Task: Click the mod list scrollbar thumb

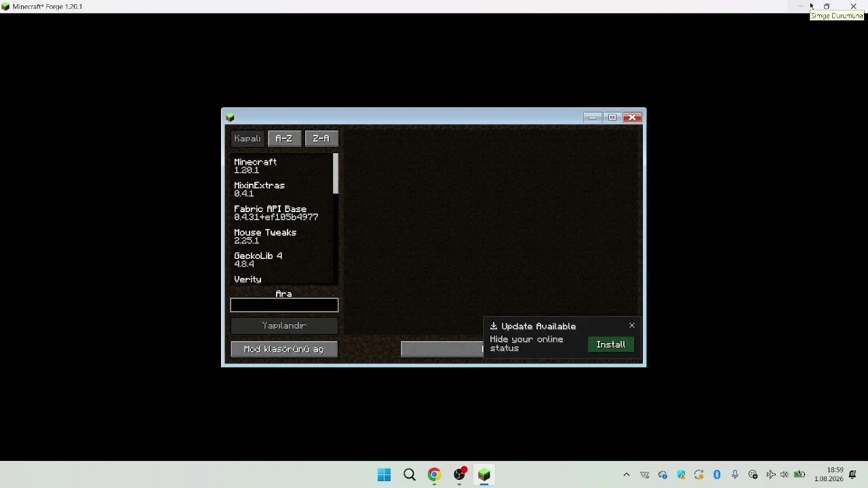Action: click(335, 174)
